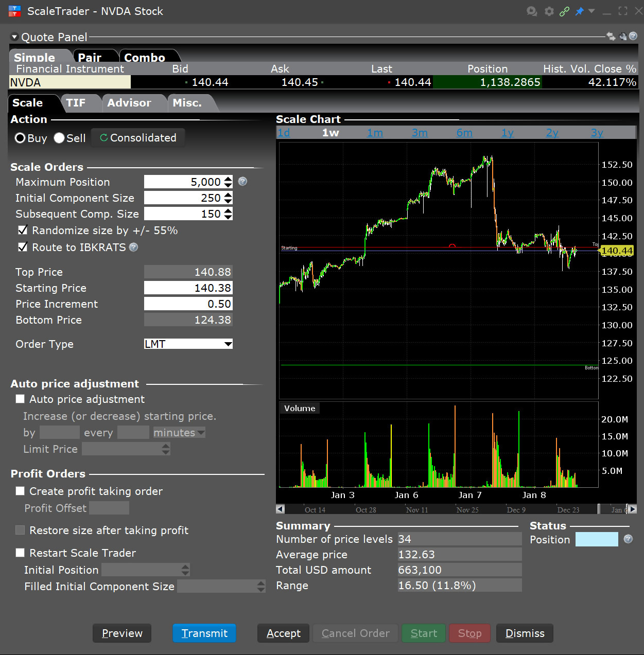
Task: Click the Starting Price input field
Action: coord(188,288)
